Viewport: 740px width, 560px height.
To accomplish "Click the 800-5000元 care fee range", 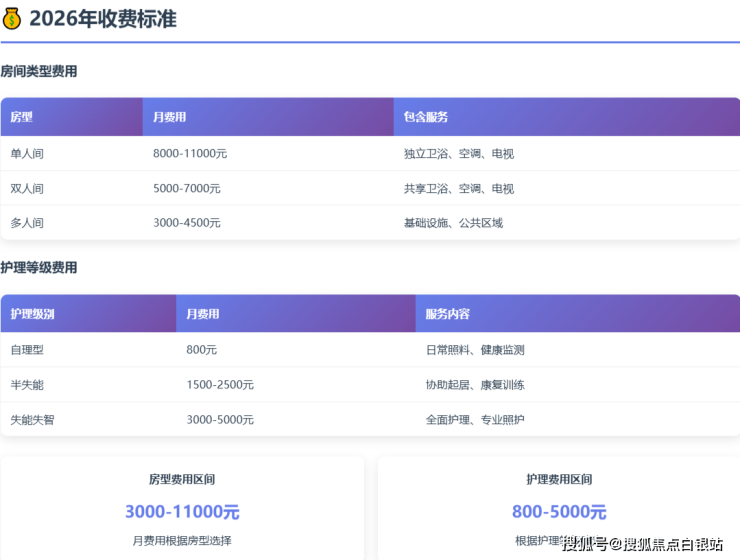I will [x=559, y=512].
